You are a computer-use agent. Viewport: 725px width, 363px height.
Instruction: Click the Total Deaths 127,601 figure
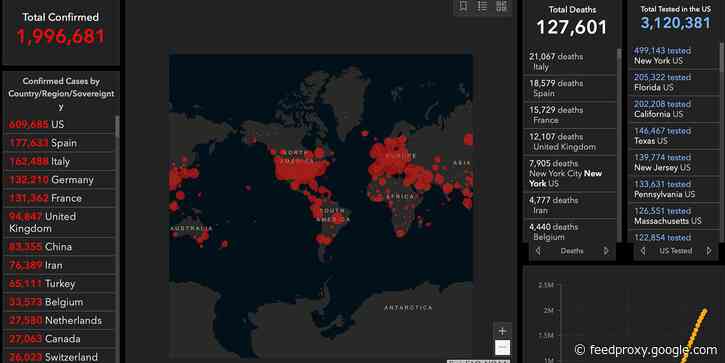tap(572, 27)
